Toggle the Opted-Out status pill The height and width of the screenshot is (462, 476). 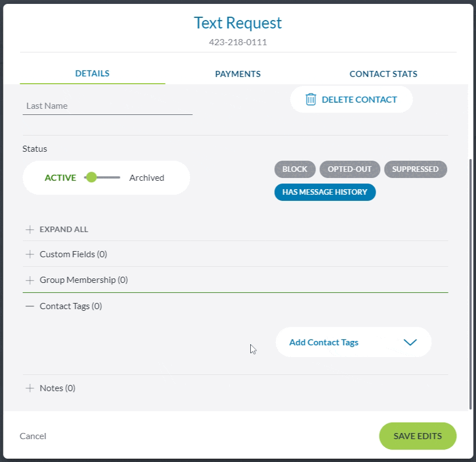pos(349,169)
